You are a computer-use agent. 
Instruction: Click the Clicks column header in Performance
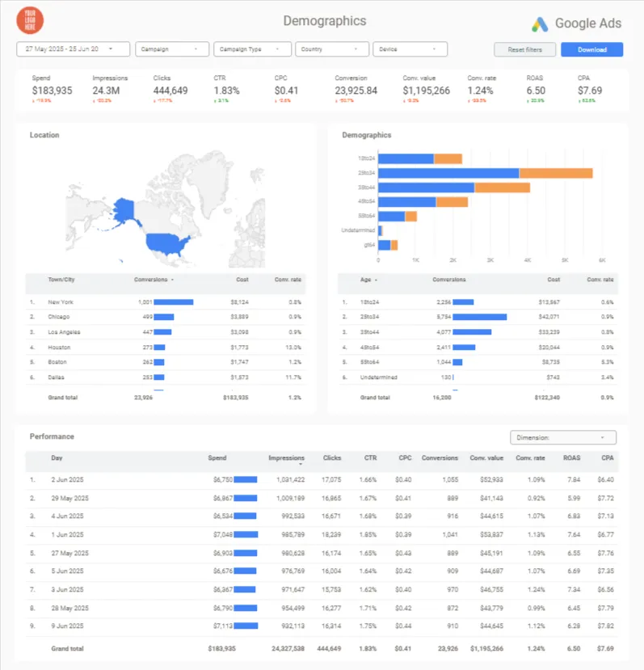pyautogui.click(x=332, y=458)
